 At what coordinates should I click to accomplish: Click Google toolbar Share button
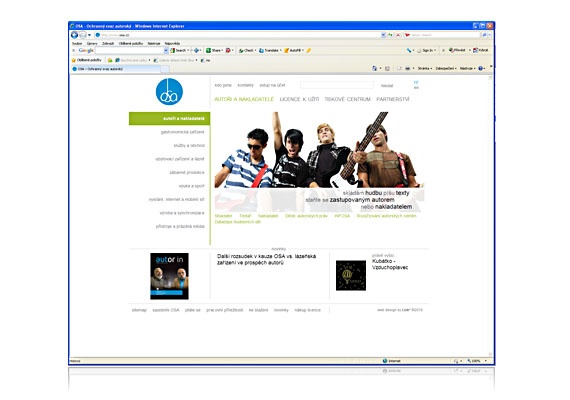[214, 50]
